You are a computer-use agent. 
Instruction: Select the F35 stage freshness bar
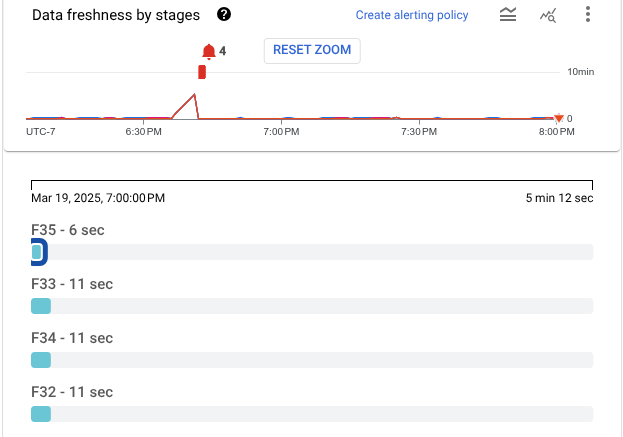(x=37, y=252)
